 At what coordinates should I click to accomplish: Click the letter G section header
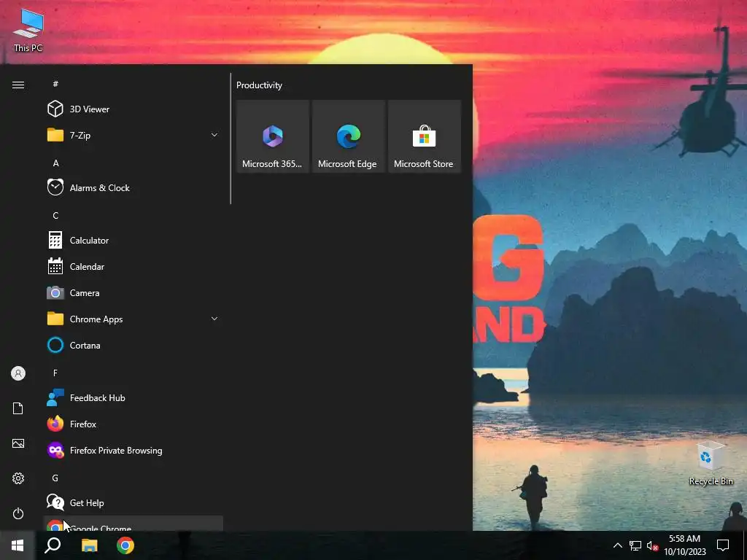pyautogui.click(x=55, y=478)
